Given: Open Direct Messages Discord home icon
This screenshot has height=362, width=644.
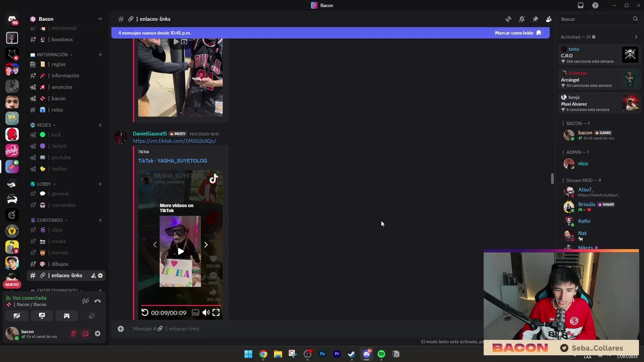Looking at the screenshot, I should point(12,20).
